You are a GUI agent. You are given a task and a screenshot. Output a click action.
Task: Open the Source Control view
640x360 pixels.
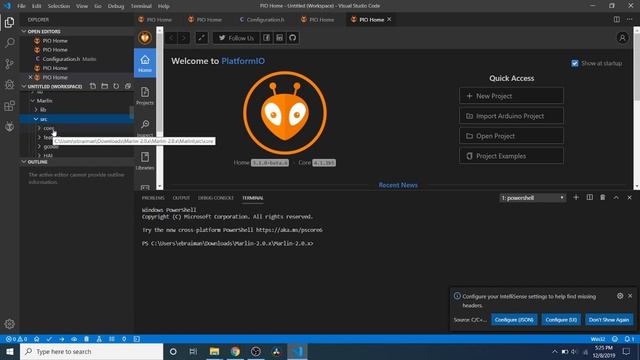9,64
